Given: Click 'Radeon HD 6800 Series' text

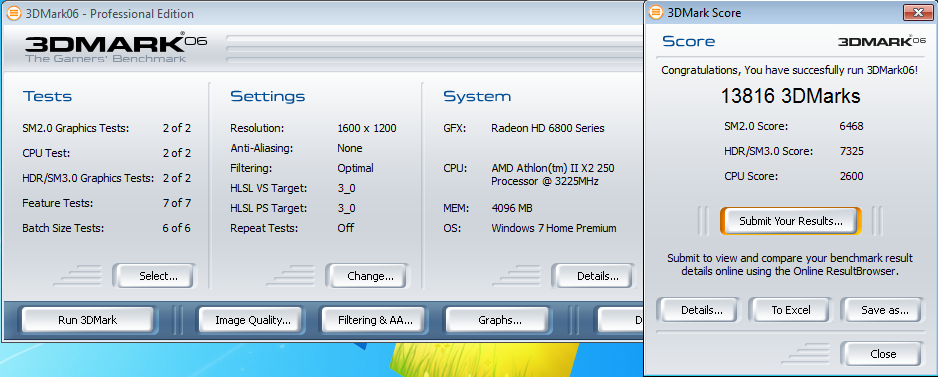Looking at the screenshot, I should pos(548,128).
